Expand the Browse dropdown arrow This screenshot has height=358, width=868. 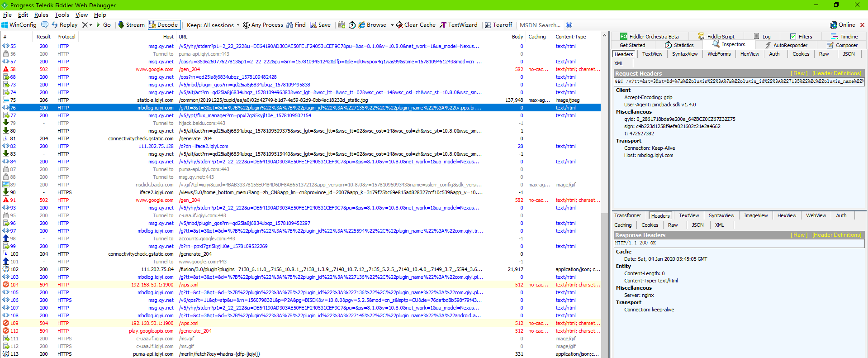click(392, 25)
